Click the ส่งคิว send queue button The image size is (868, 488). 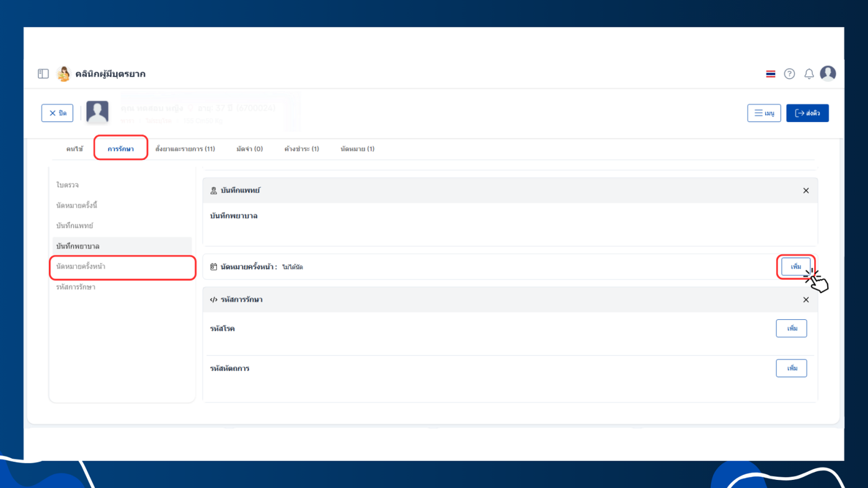pos(807,113)
